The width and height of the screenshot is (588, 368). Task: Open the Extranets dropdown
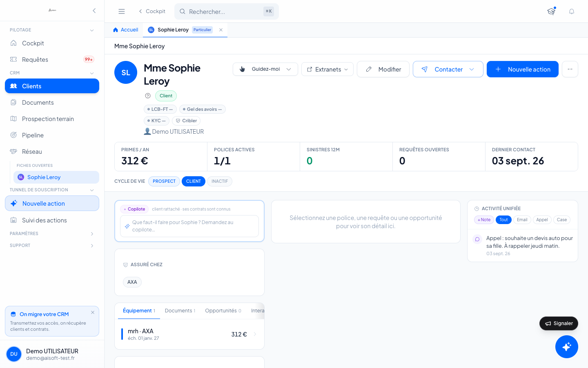[x=327, y=69]
